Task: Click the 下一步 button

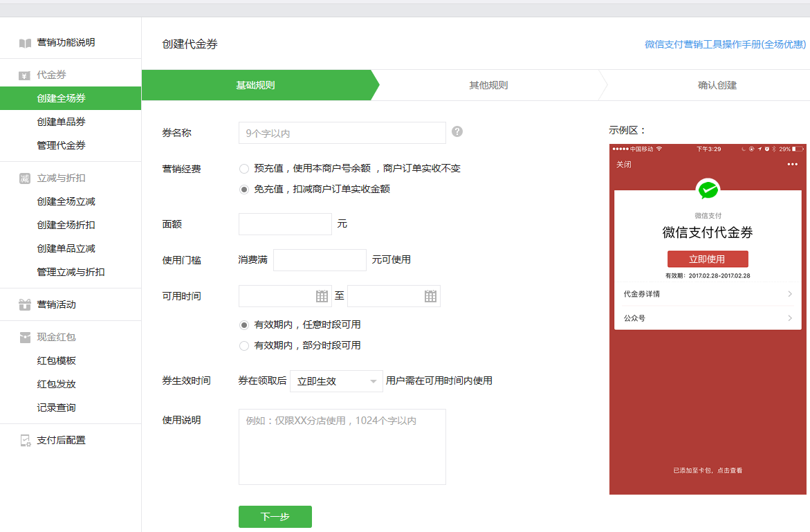Action: click(275, 517)
